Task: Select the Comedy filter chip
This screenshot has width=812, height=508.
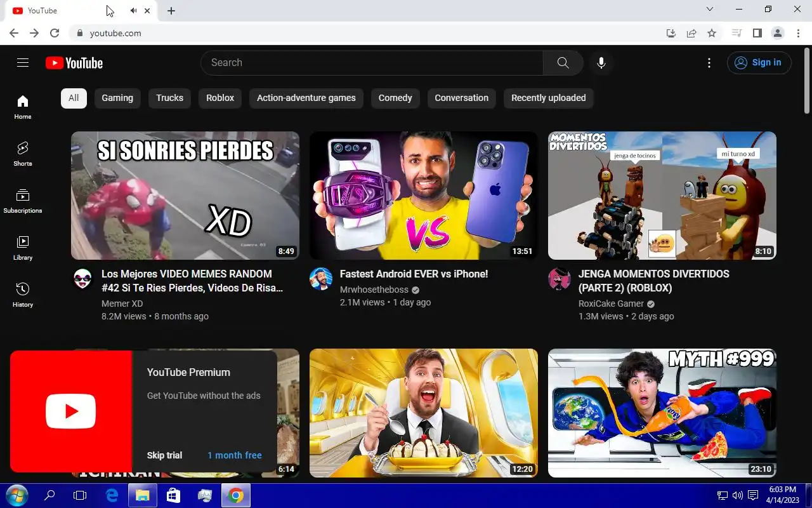Action: (x=395, y=98)
